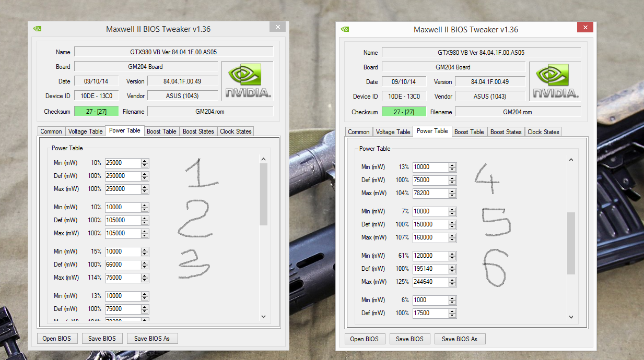Click Open BIOS in the left window
This screenshot has height=360, width=644.
(57, 338)
